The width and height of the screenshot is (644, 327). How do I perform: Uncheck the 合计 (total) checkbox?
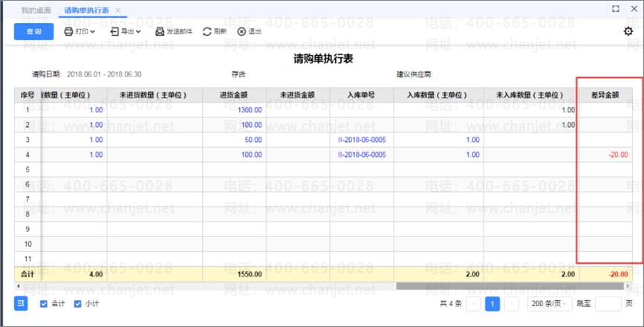(x=44, y=304)
